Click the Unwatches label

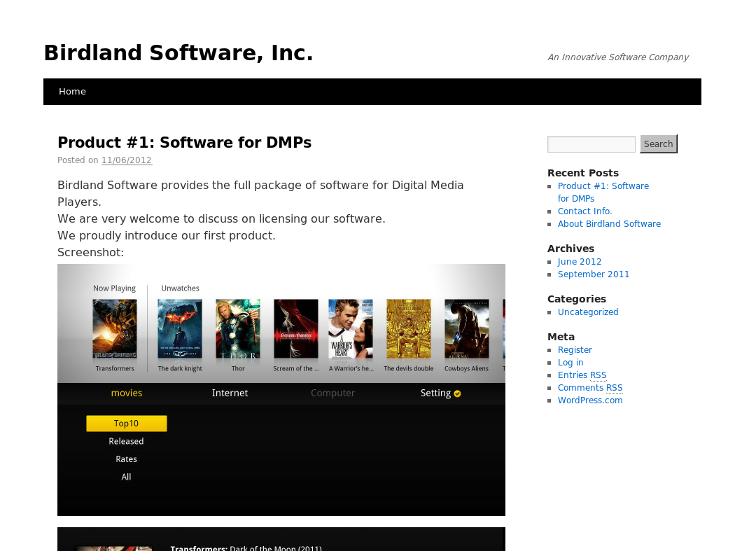pyautogui.click(x=180, y=288)
